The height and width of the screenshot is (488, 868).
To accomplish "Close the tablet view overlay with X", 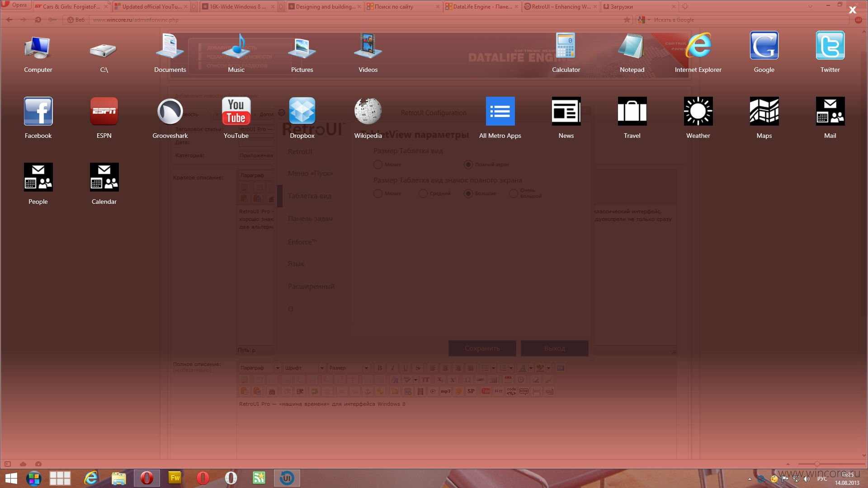I will tap(853, 10).
